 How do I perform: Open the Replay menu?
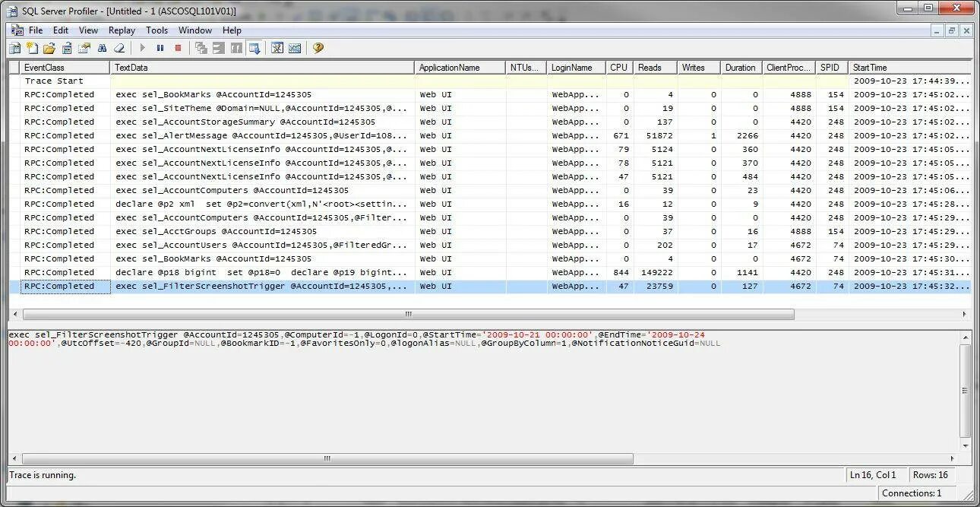(x=122, y=30)
